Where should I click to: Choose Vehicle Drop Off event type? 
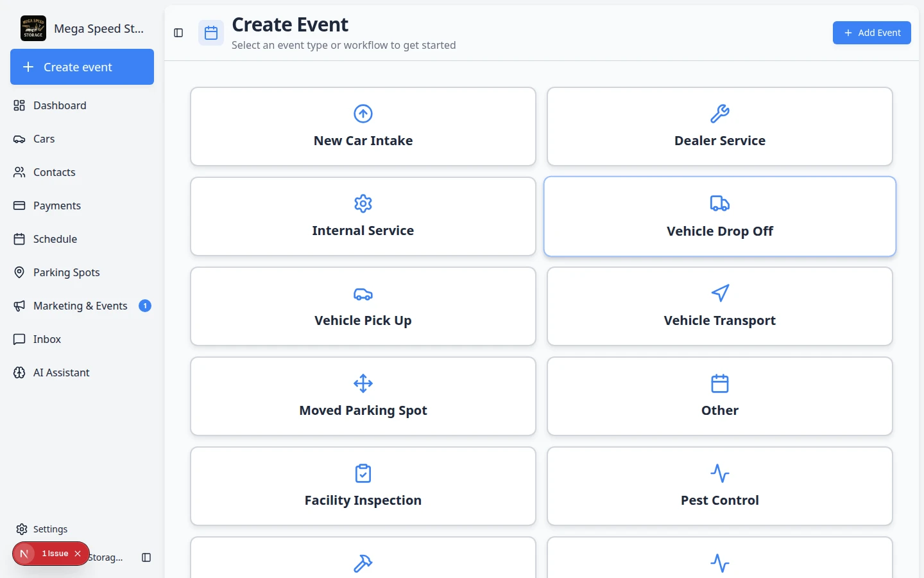[x=720, y=216]
